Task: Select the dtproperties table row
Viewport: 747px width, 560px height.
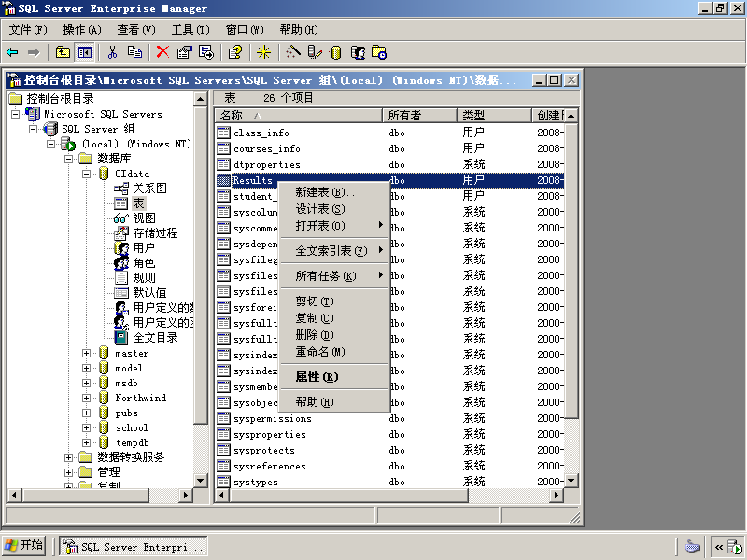Action: point(389,164)
